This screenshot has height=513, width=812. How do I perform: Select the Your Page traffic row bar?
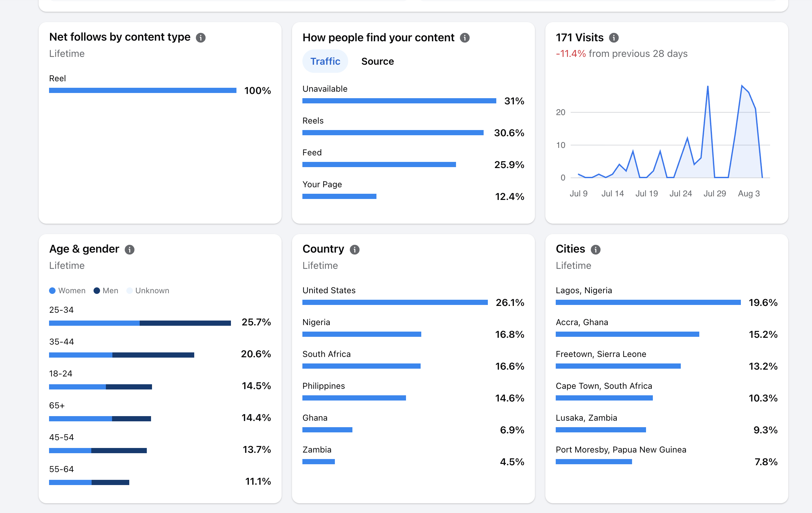coord(339,196)
